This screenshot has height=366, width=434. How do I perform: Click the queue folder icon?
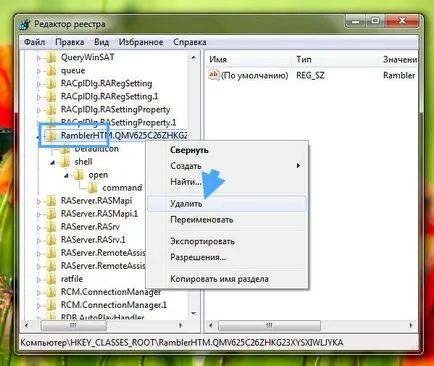click(51, 71)
